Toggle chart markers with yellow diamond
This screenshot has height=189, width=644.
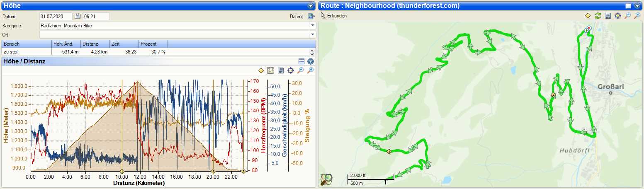click(261, 70)
